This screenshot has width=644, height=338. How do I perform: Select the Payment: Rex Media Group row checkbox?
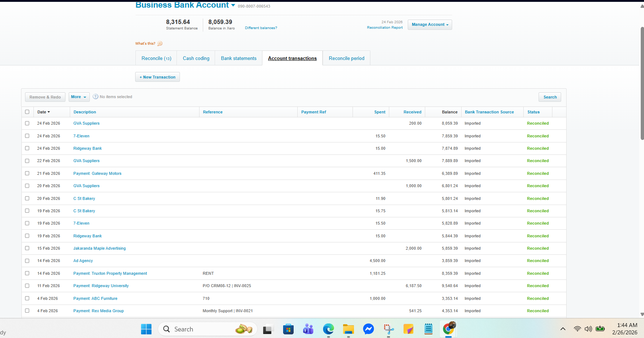click(27, 311)
